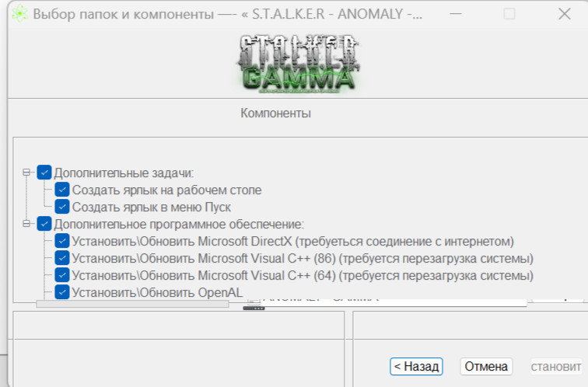This screenshot has height=387, width=588.
Task: Click the horizontal scrollbar under components list
Action: click(x=132, y=304)
